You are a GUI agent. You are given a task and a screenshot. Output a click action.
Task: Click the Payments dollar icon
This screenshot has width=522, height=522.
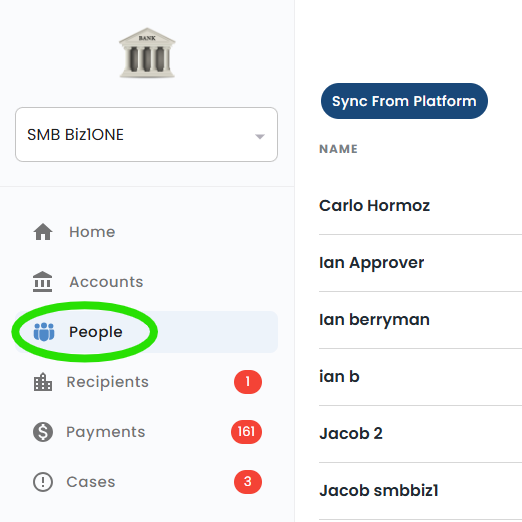43,432
